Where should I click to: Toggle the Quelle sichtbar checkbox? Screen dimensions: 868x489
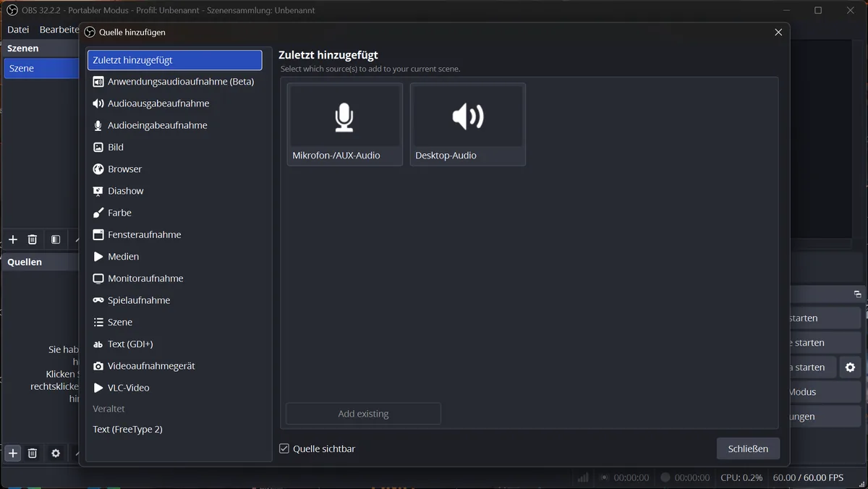(284, 448)
